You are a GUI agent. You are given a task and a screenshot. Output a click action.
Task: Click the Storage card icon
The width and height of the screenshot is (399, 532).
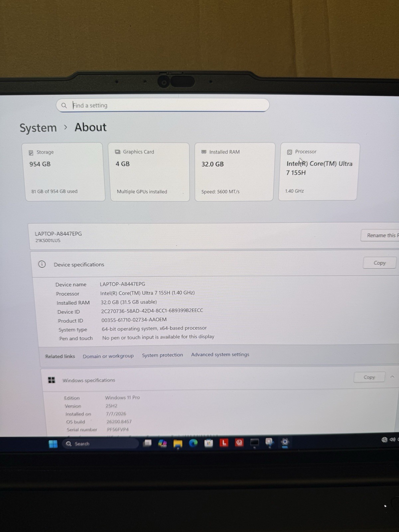click(x=31, y=153)
